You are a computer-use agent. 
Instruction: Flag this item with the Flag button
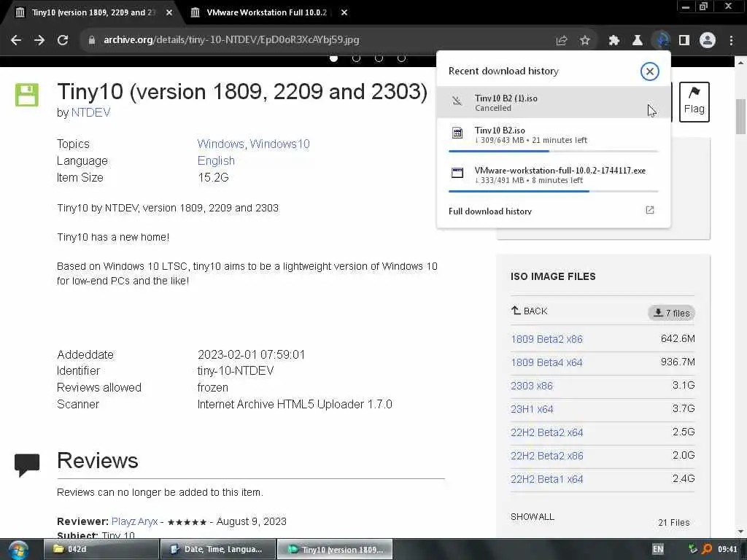[694, 102]
